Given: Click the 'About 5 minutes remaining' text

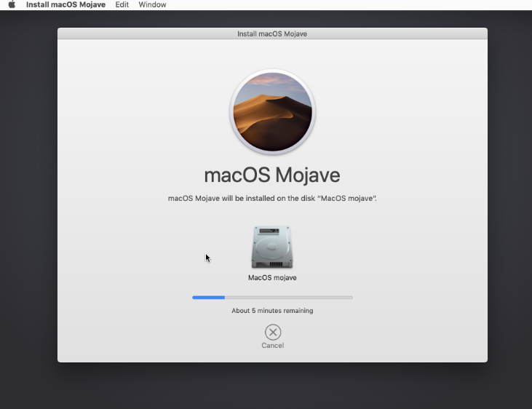Looking at the screenshot, I should 272,311.
